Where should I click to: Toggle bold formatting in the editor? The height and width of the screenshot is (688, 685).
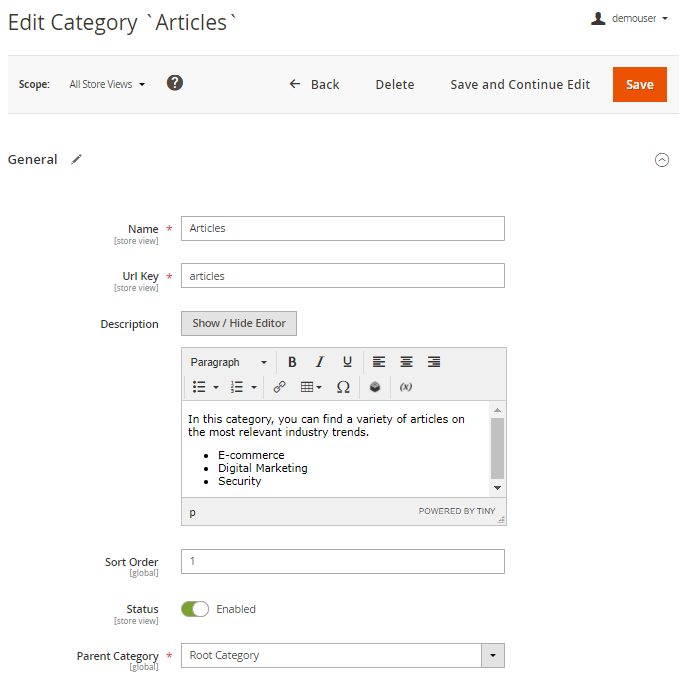[293, 362]
